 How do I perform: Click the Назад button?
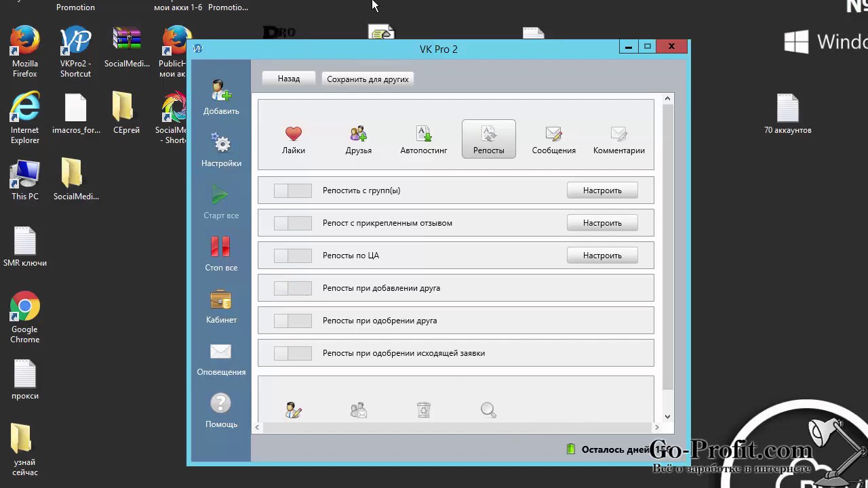click(x=289, y=79)
